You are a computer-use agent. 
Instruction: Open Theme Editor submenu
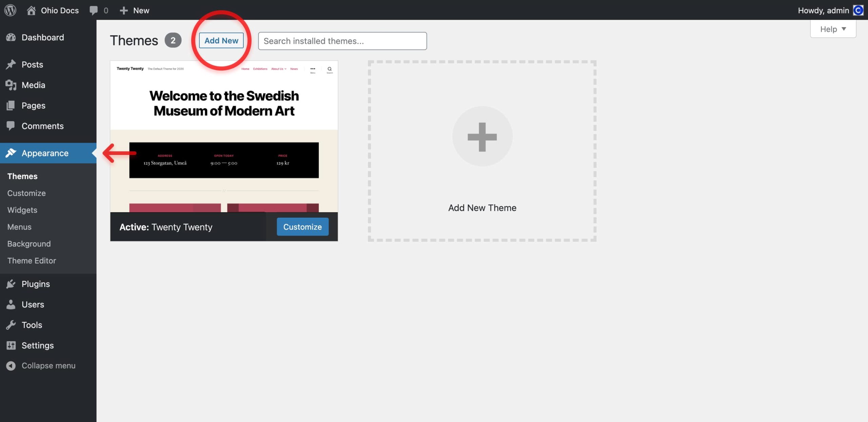pos(32,261)
